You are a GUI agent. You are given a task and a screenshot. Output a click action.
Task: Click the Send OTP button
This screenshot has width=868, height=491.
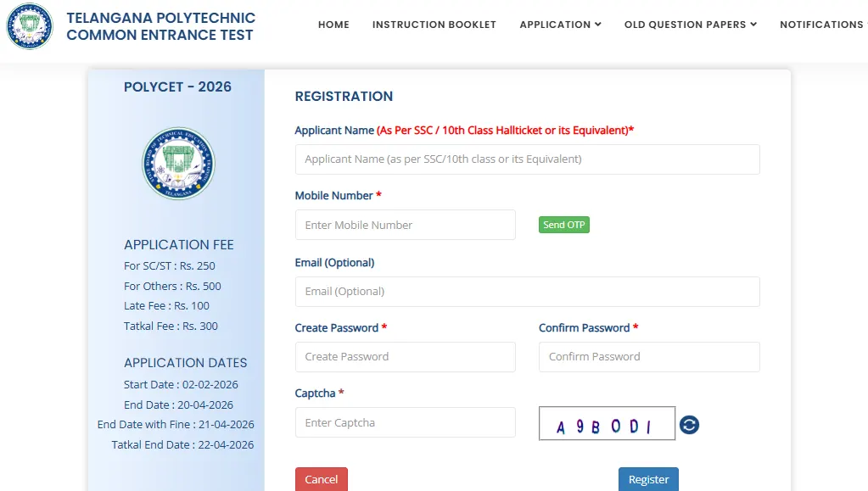[563, 225]
